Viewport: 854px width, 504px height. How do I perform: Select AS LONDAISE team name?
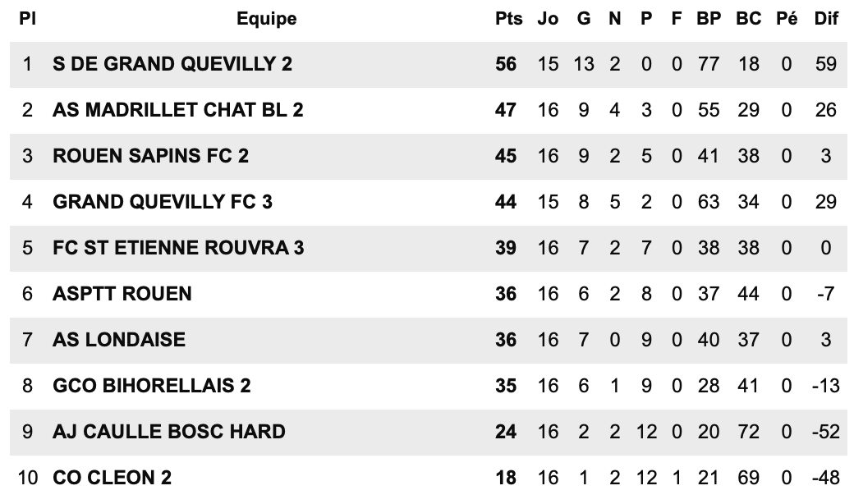119,340
